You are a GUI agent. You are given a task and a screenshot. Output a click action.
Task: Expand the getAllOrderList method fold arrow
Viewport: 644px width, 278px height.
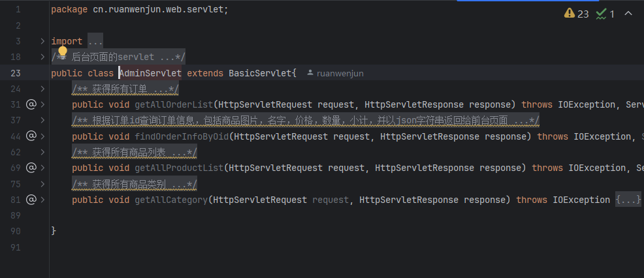(42, 104)
